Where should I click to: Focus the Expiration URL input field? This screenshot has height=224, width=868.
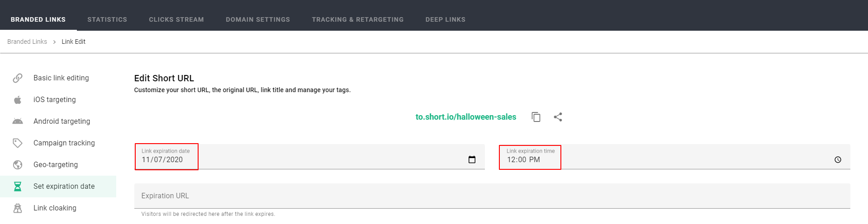pos(492,196)
